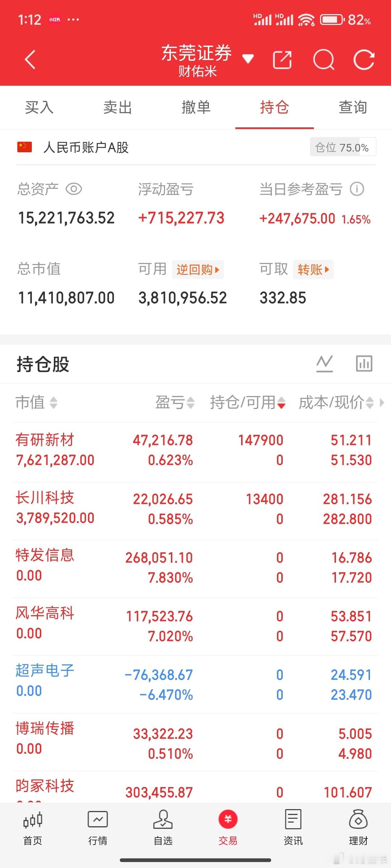Open the 查询 tab

pyautogui.click(x=353, y=107)
